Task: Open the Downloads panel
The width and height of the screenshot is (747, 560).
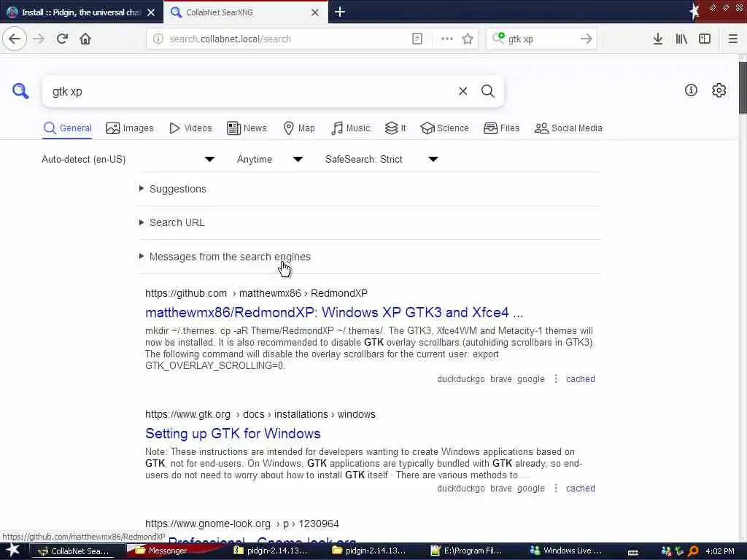Action: [x=657, y=39]
